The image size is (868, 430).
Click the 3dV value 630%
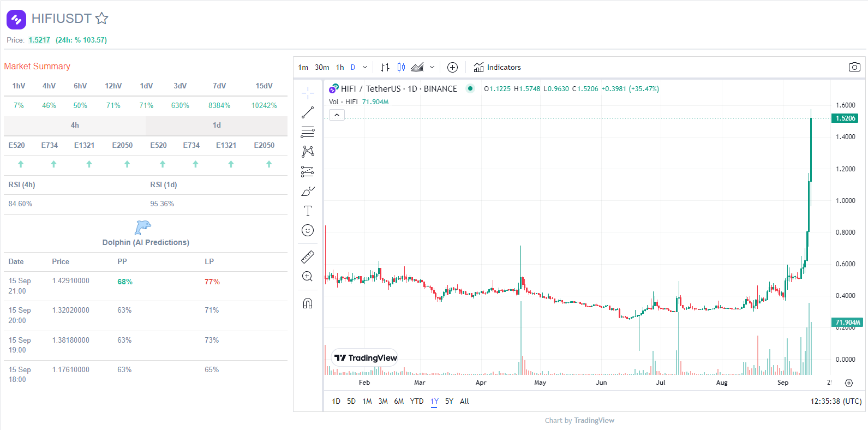[180, 105]
